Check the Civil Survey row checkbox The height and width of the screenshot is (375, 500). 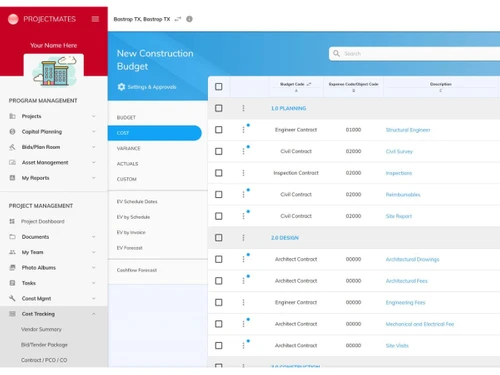tap(219, 151)
